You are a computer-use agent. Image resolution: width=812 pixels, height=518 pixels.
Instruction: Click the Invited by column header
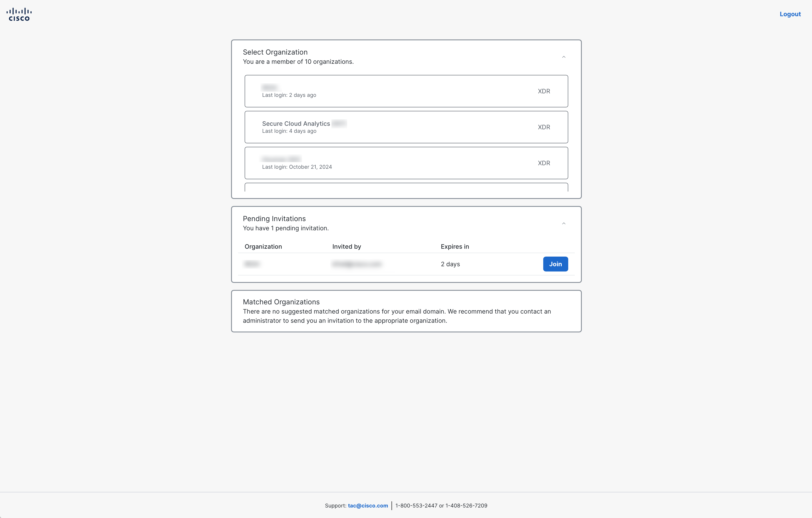[x=346, y=246]
